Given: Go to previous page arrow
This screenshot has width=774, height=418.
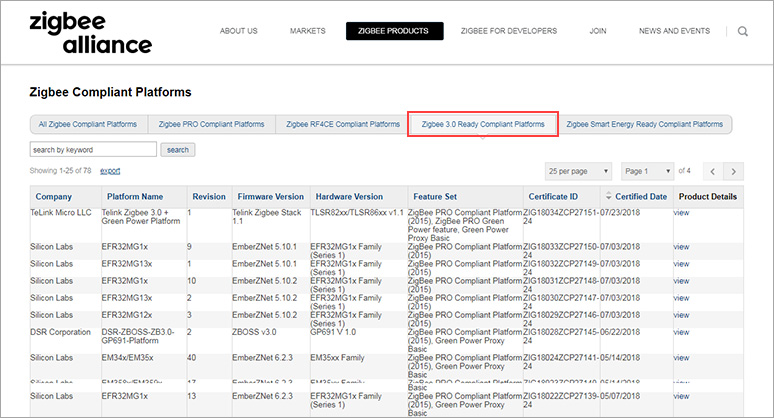Looking at the screenshot, I should click(713, 171).
